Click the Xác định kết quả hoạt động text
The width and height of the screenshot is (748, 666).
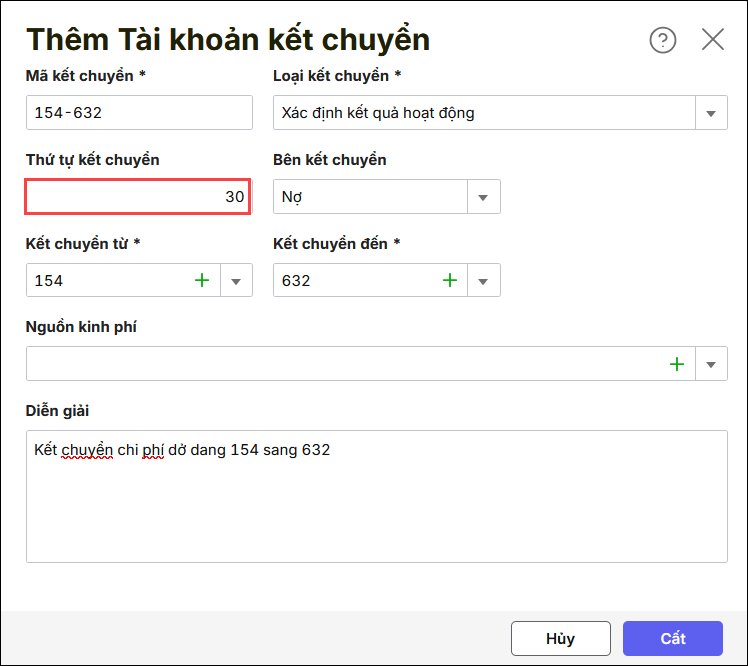[x=378, y=113]
